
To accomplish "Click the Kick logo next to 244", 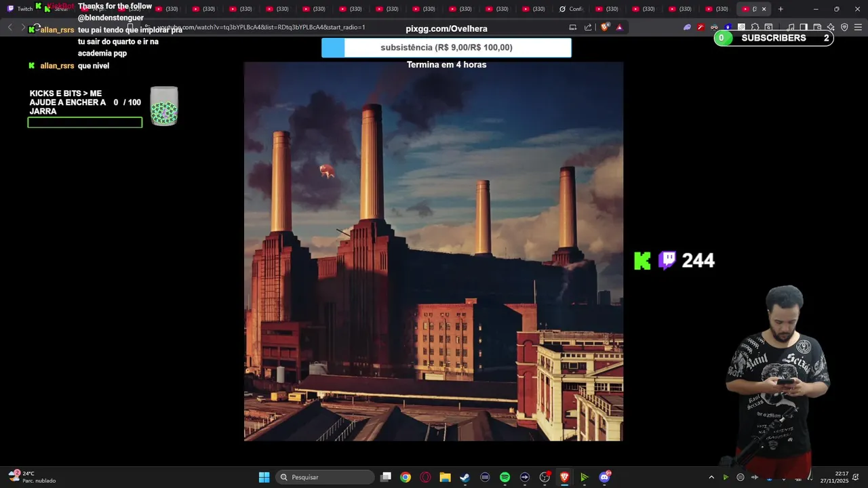I will (642, 260).
